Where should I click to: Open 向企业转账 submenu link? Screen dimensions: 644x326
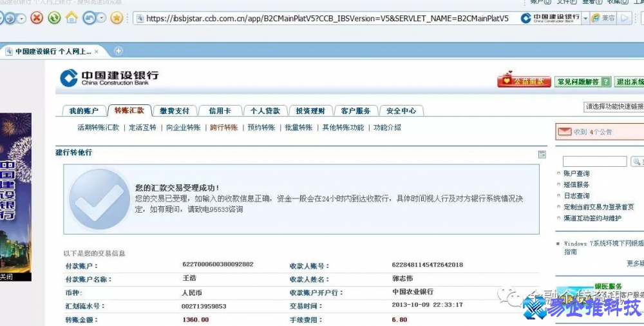click(x=183, y=128)
